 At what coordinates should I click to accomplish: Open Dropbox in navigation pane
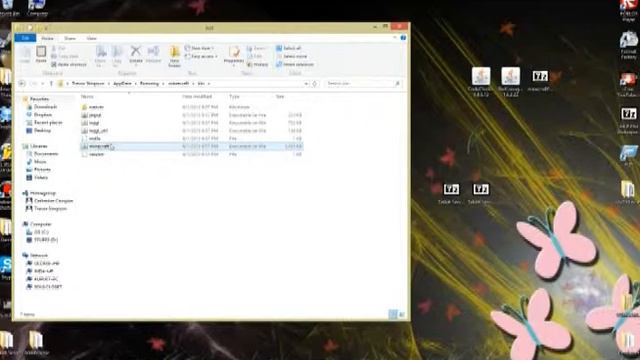[x=39, y=115]
